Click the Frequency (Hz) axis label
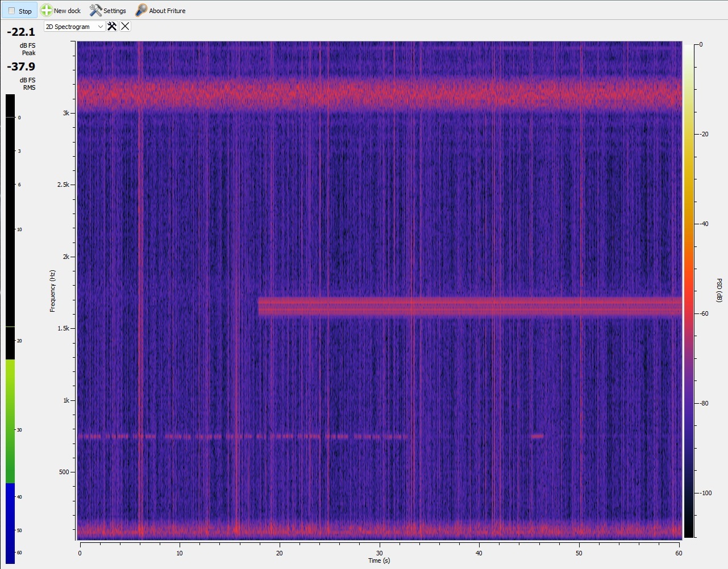Viewport: 728px width, 569px height. tap(52, 291)
